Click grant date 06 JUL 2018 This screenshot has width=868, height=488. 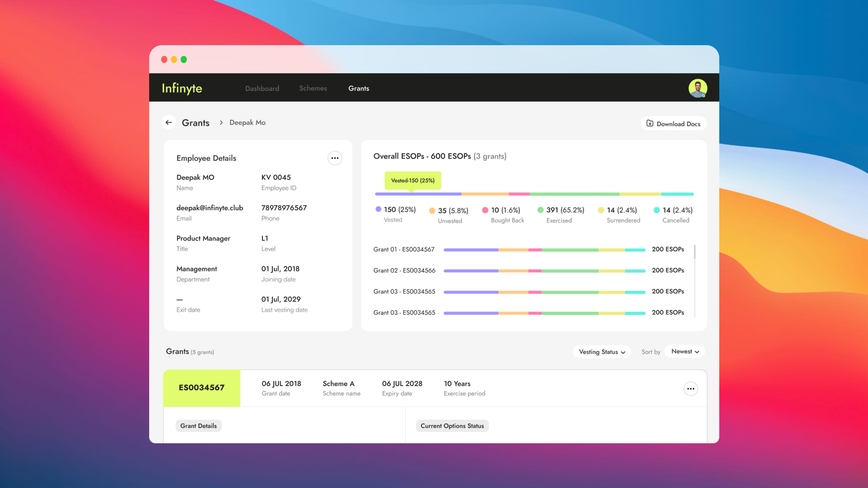coord(281,383)
